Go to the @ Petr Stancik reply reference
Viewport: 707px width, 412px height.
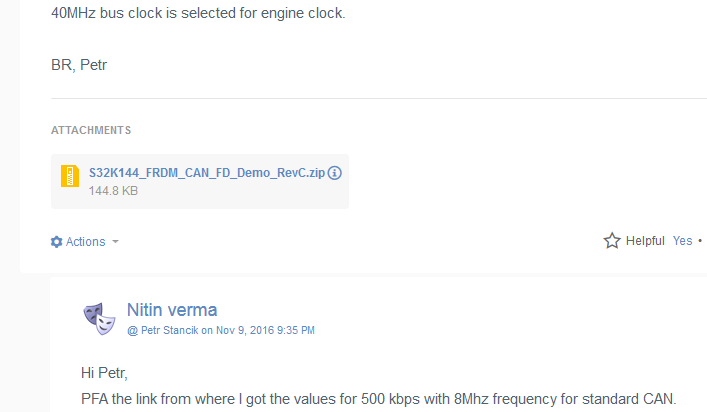(163, 330)
